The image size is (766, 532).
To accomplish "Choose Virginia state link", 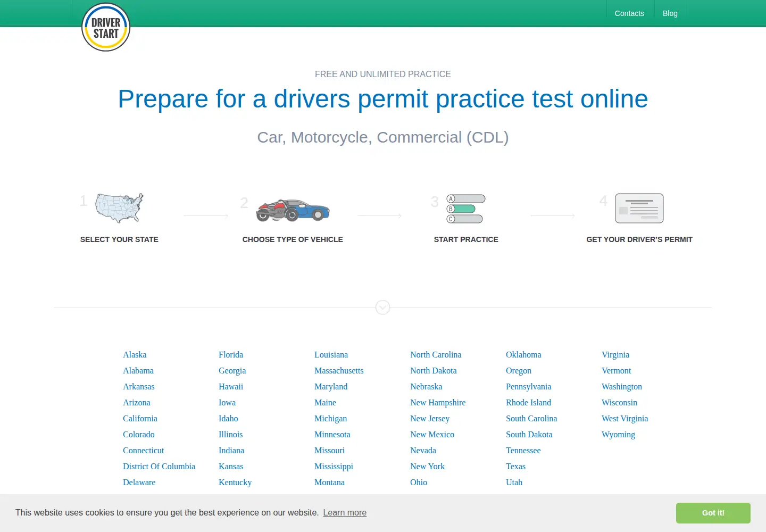I will [615, 355].
